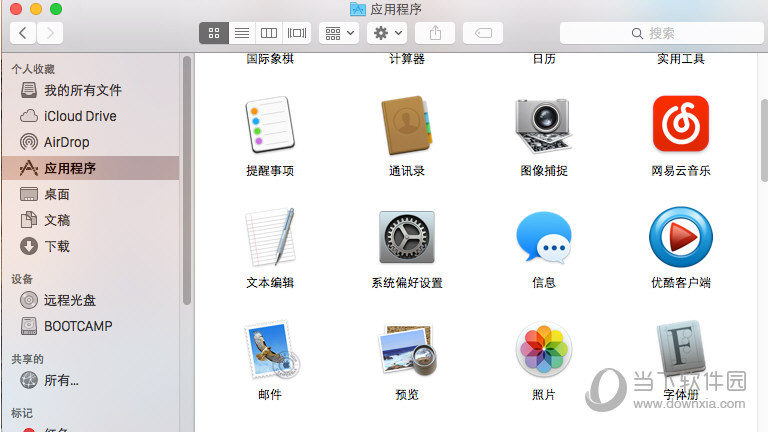Open the item arrangement dropdown
770x433 pixels.
(339, 33)
